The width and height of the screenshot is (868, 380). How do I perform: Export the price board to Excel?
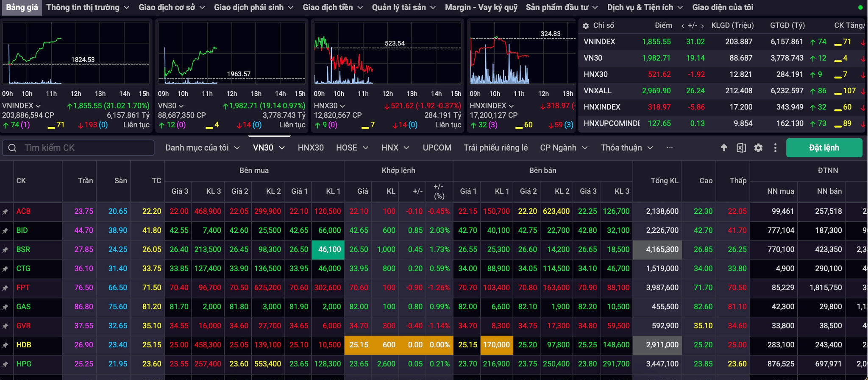point(741,148)
